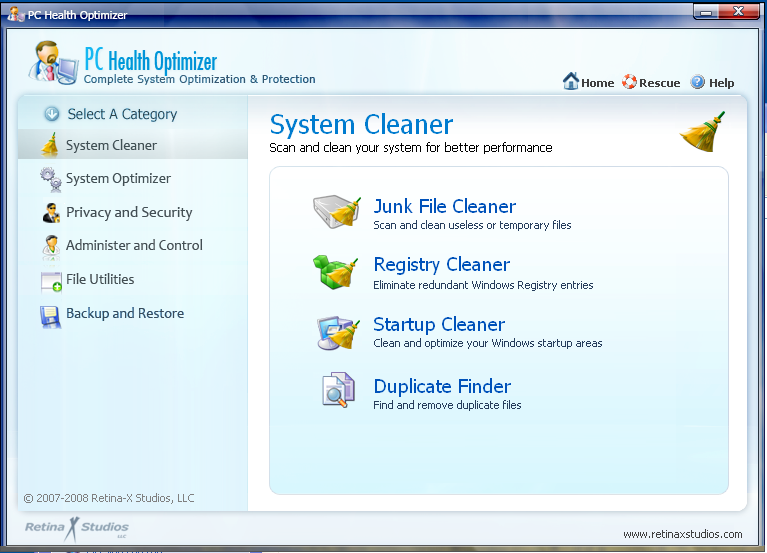The image size is (767, 553).
Task: Click the Registry Cleaner green cubes icon
Action: pyautogui.click(x=336, y=272)
